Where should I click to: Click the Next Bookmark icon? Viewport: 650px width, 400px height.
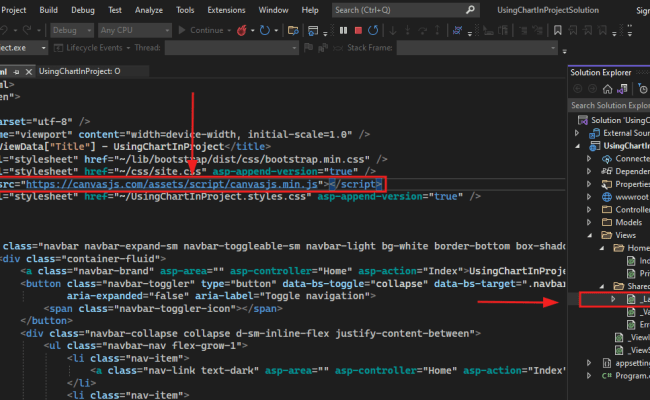click(587, 30)
